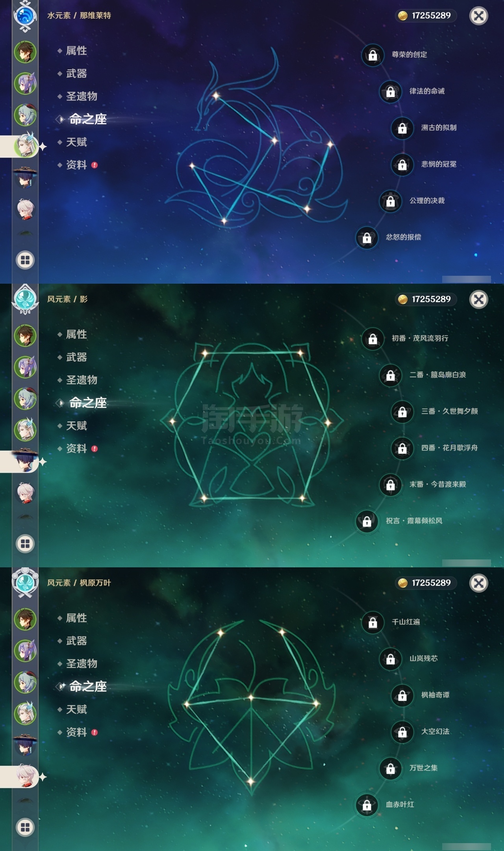Open 武器 tab in the 影 panel

click(x=76, y=357)
